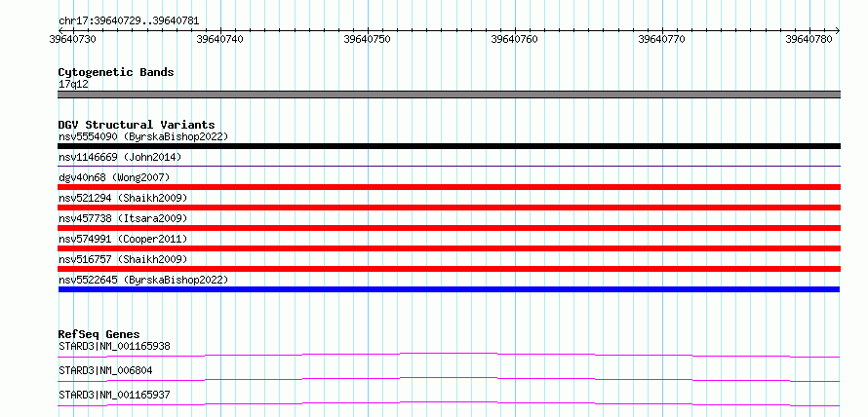Select the red nsv521294 variant bar
868x417 pixels.
(449, 208)
